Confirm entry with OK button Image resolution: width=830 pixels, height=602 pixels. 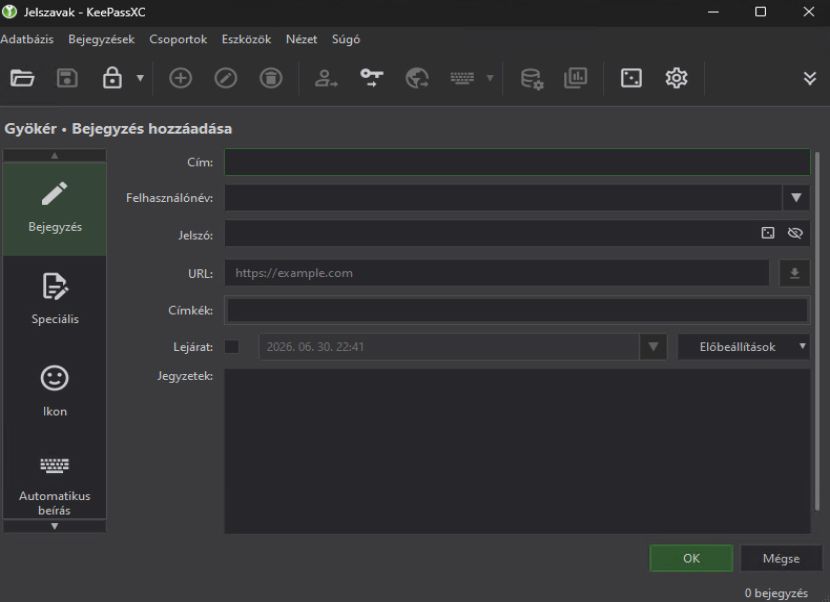[x=691, y=558]
